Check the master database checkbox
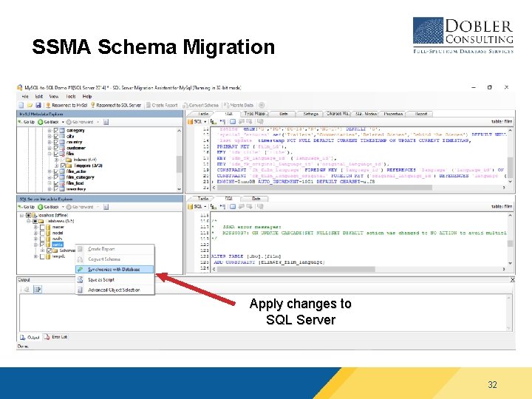532x399 pixels. (42, 227)
